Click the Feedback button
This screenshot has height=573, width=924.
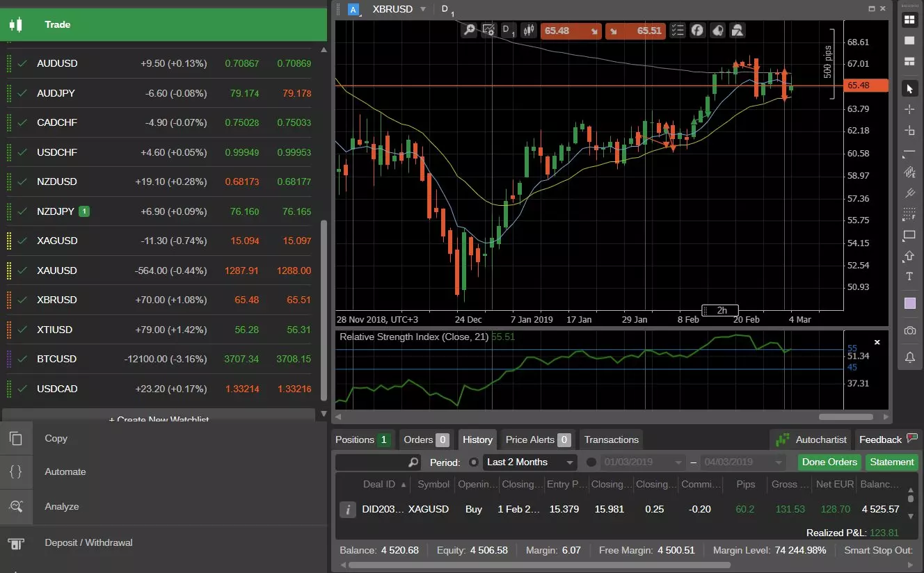[x=888, y=439]
